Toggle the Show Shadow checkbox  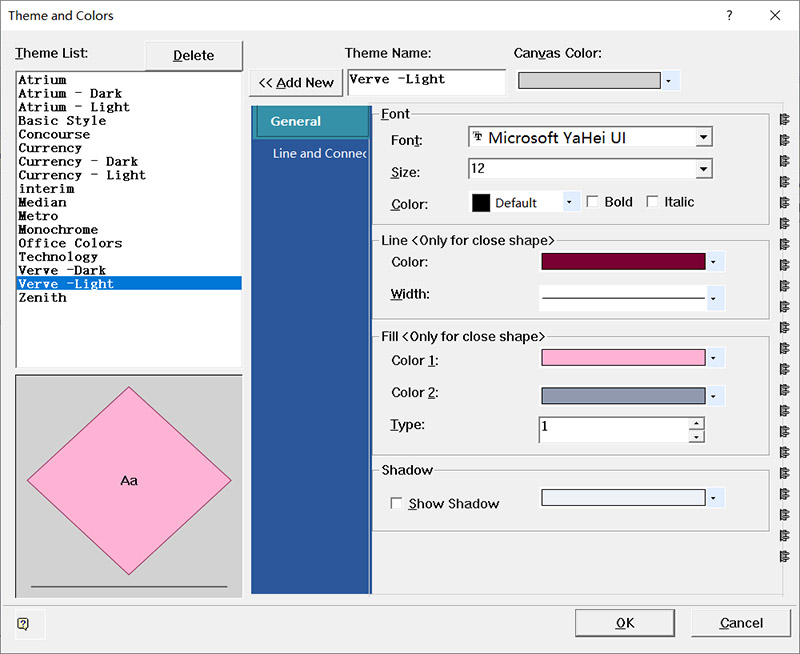(x=396, y=504)
